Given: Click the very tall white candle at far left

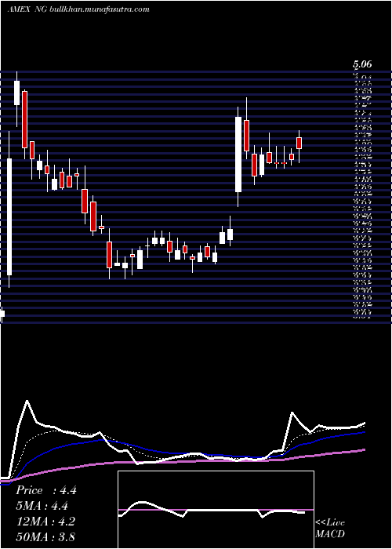Looking at the screenshot, I should 9,216.
